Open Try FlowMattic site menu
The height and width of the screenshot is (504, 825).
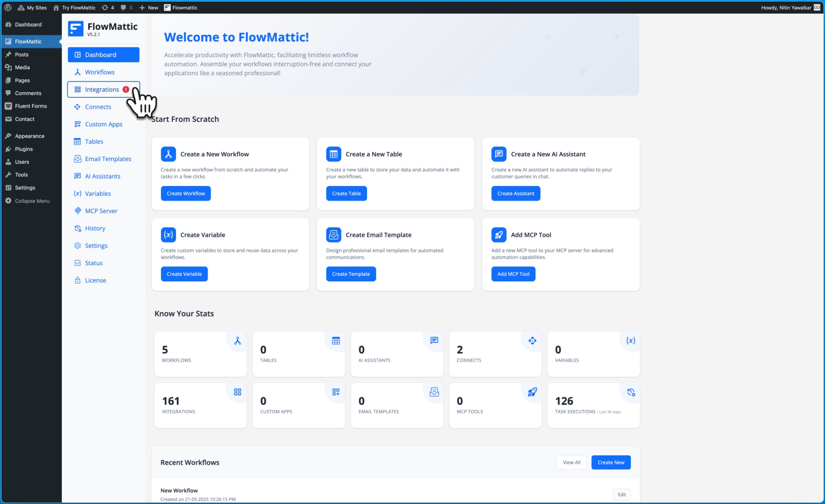(x=74, y=7)
